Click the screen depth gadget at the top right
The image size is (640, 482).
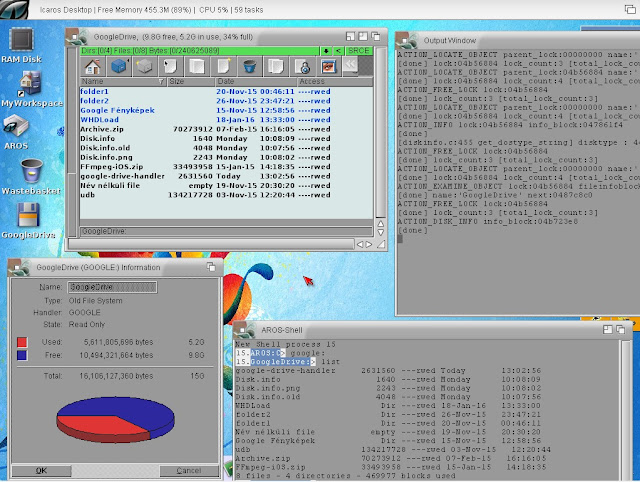630,9
